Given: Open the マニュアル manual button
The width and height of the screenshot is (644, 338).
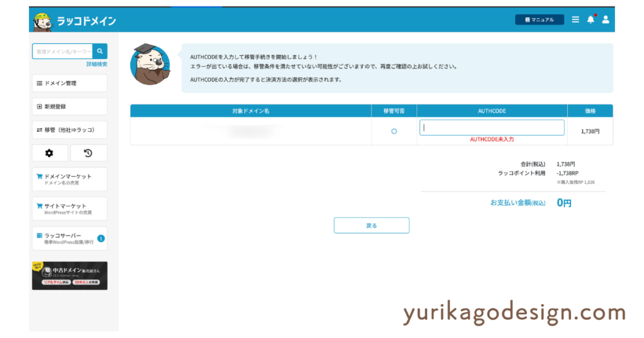Looking at the screenshot, I should pyautogui.click(x=539, y=19).
